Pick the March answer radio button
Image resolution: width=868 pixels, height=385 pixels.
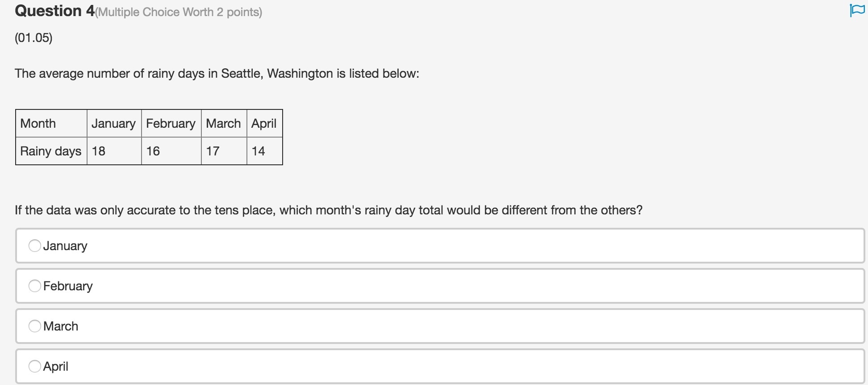tap(35, 326)
